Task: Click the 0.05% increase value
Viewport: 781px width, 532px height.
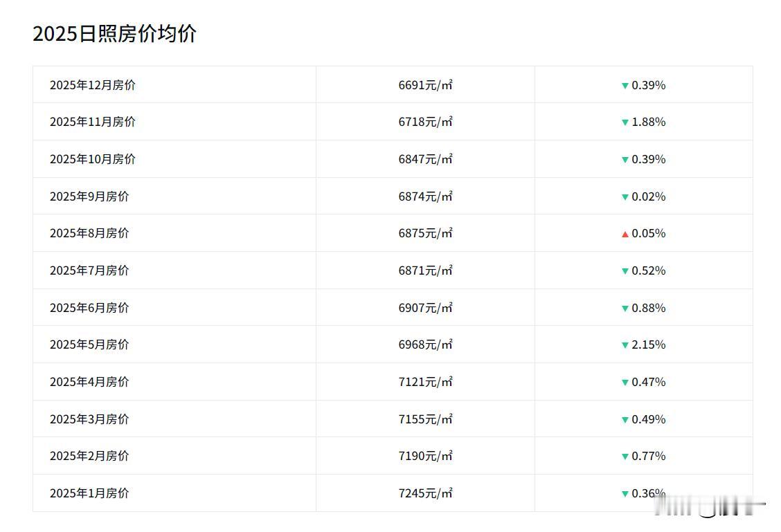Action: point(648,233)
